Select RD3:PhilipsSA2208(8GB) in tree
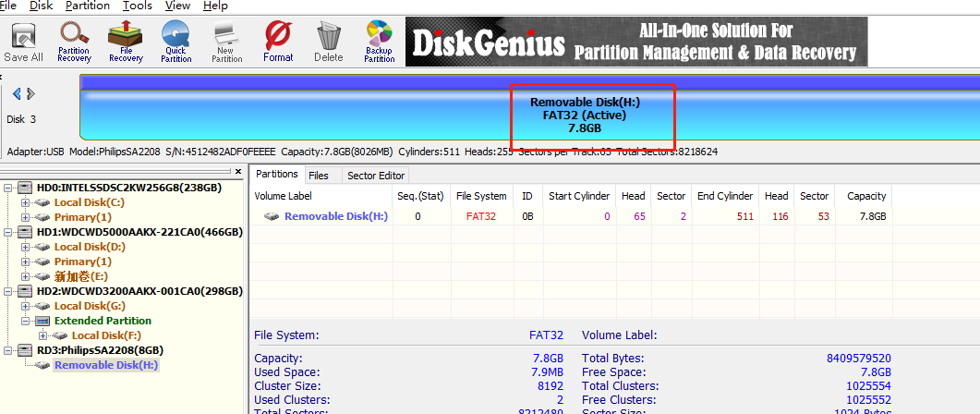The height and width of the screenshot is (414, 980). 101,350
